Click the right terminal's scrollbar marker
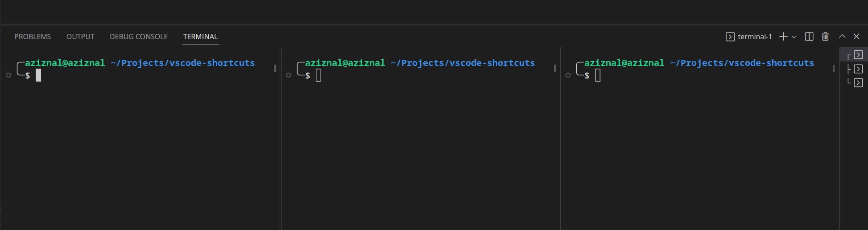The image size is (868, 230). point(833,68)
